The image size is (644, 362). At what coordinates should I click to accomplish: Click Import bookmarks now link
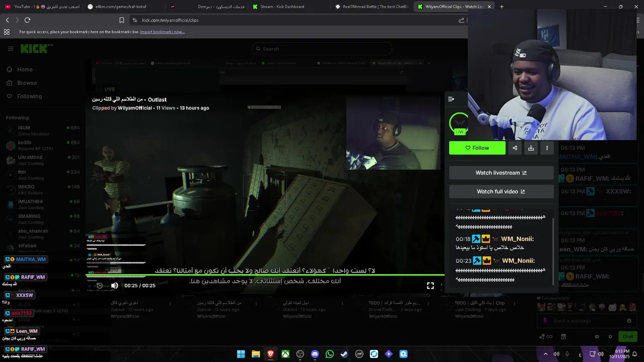163,32
